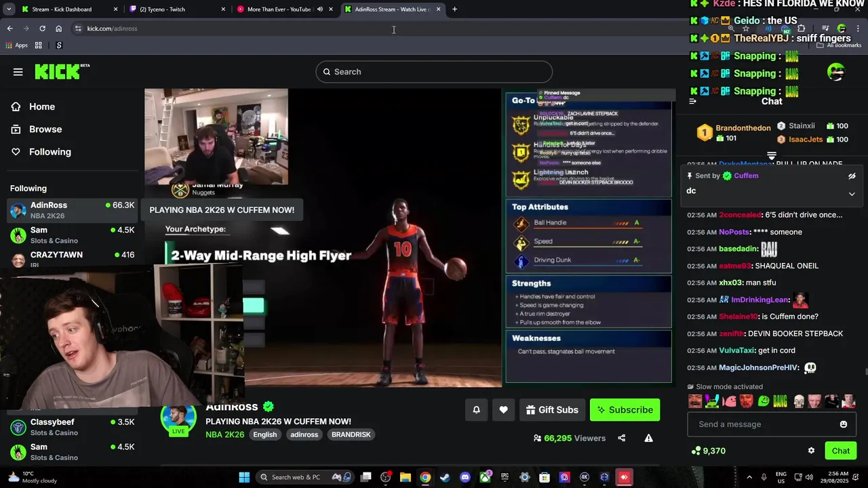The height and width of the screenshot is (488, 868).
Task: Select the skull quick emote
Action: click(x=799, y=401)
